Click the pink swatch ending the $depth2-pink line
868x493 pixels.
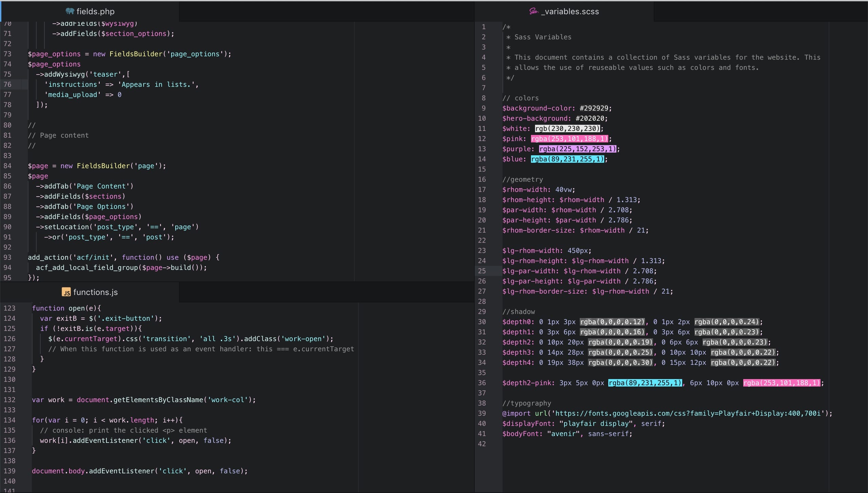[782, 383]
